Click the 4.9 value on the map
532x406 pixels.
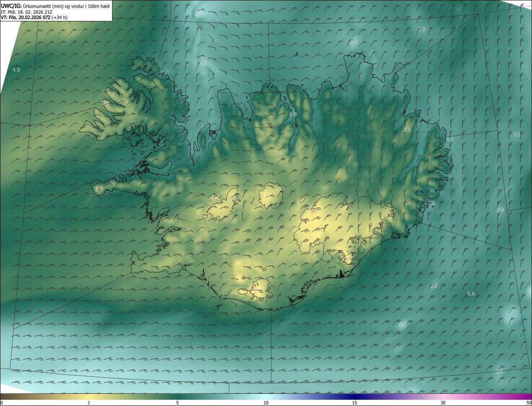click(x=16, y=70)
